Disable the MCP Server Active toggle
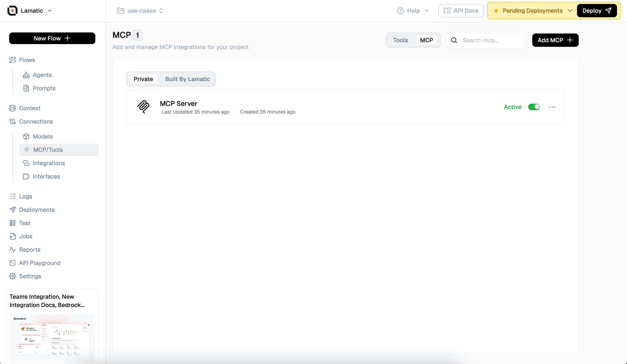 (x=534, y=107)
